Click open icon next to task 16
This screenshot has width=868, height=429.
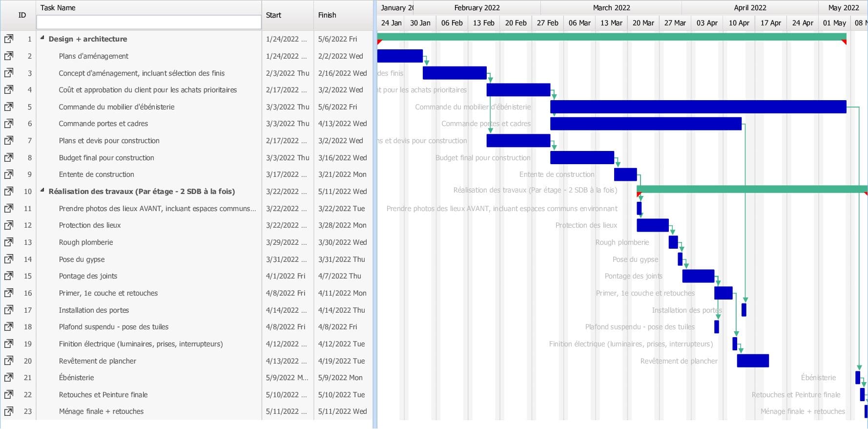click(x=9, y=293)
